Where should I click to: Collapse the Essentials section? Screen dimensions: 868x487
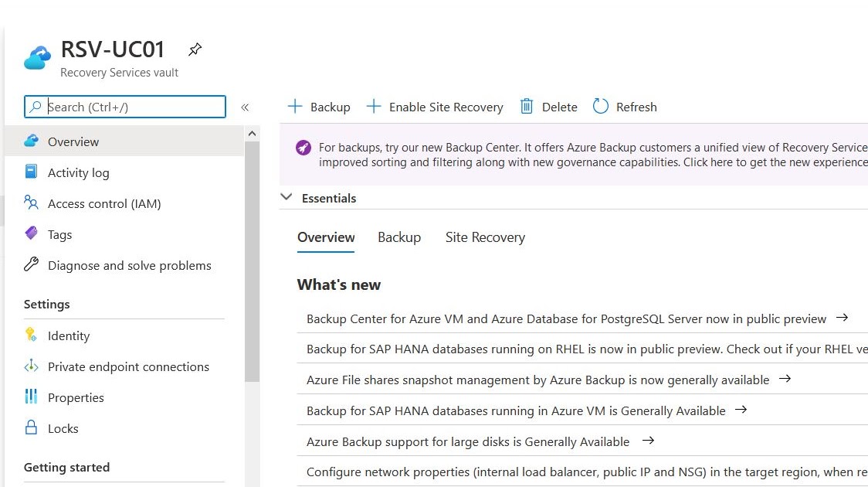tap(287, 198)
